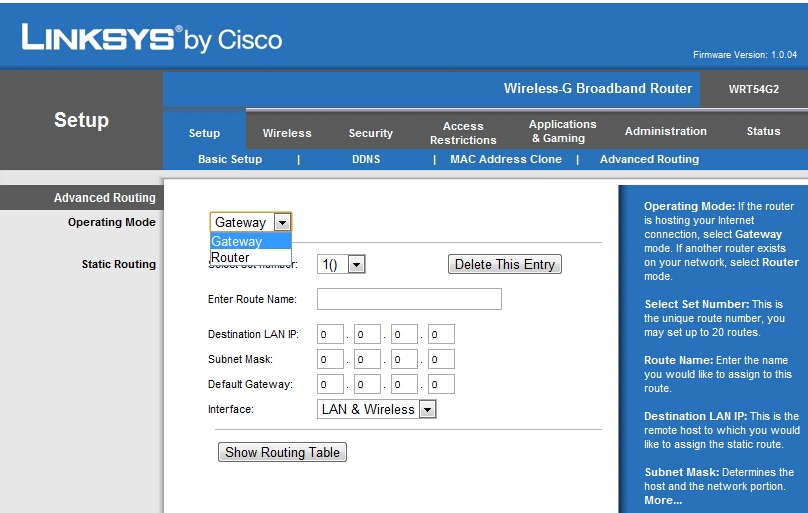
Task: Go to Access Restrictions tab
Action: 463,133
